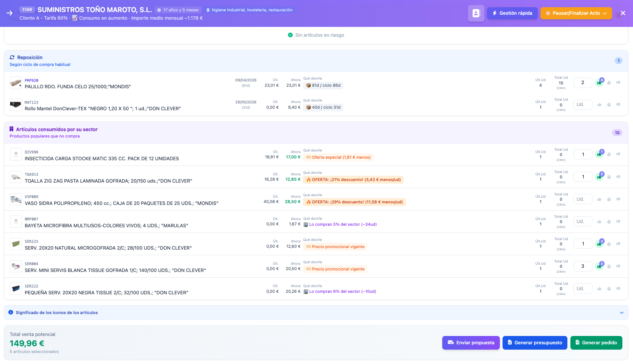The image size is (633, 364).
Task: Expand Significado de los iconos de los artículos
Action: 316,312
